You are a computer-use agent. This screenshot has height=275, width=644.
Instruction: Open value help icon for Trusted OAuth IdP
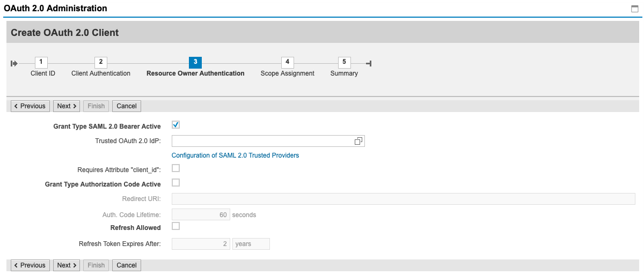click(358, 141)
